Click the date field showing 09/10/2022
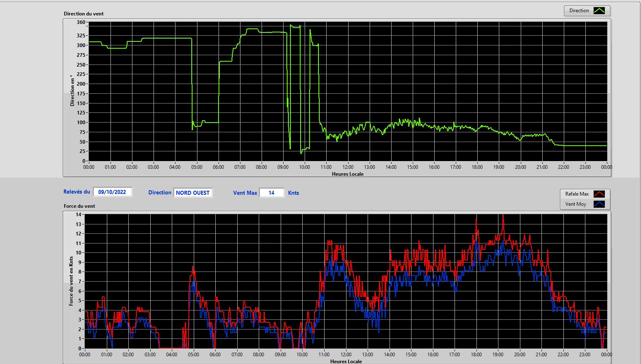Viewport: 641px width, 364px height. 113,192
